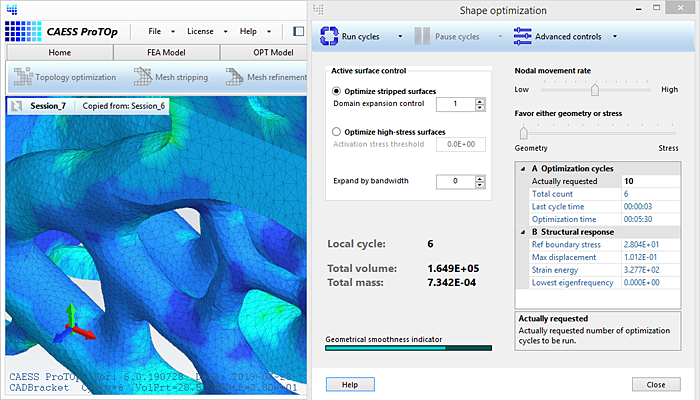Image resolution: width=700 pixels, height=400 pixels.
Task: Click the Run cycles icon
Action: pos(329,37)
